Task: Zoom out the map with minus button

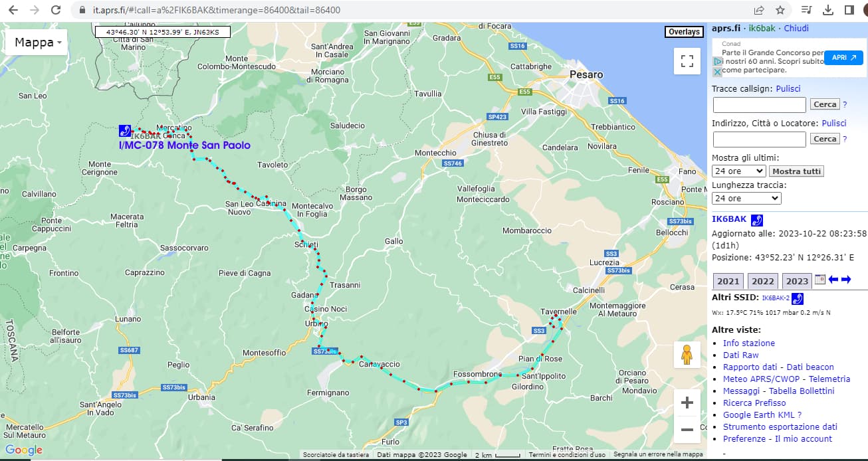Action: tap(687, 429)
